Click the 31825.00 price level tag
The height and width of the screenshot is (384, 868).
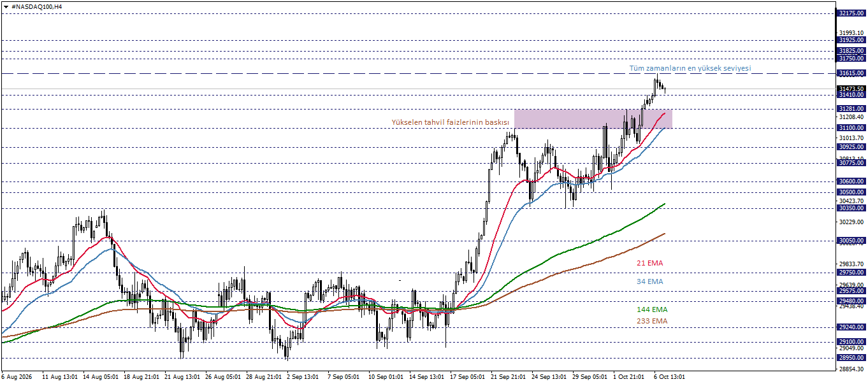851,51
